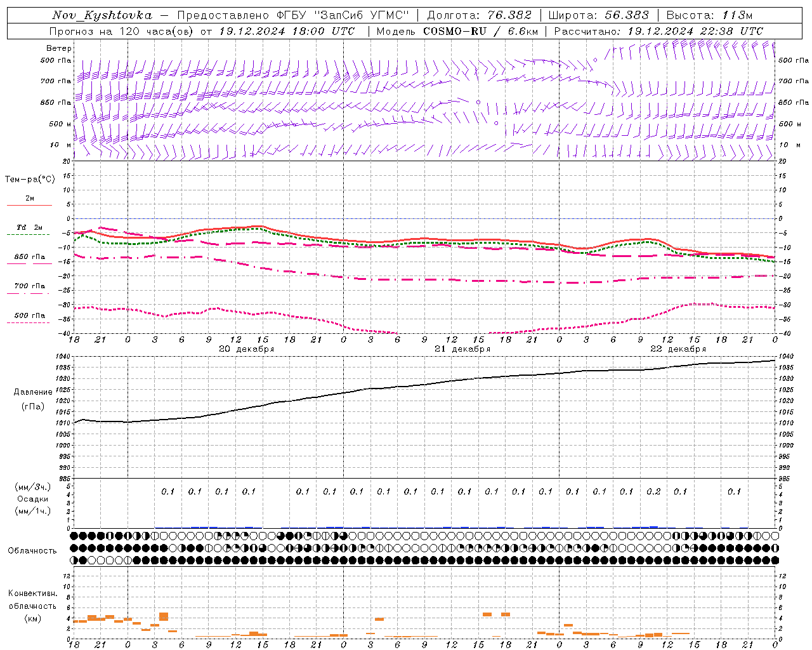Click the precipitation value '0.2'

(653, 491)
